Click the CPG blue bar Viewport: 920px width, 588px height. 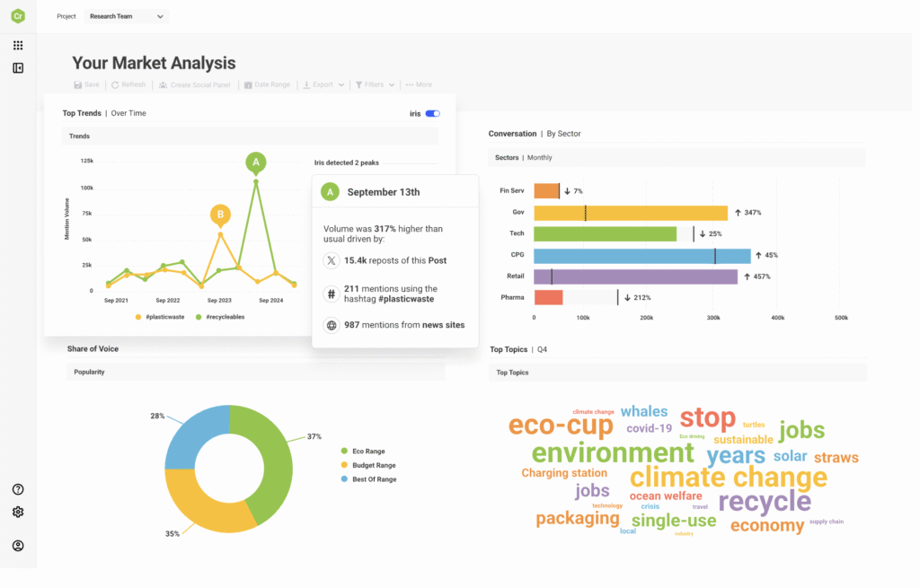(x=642, y=256)
